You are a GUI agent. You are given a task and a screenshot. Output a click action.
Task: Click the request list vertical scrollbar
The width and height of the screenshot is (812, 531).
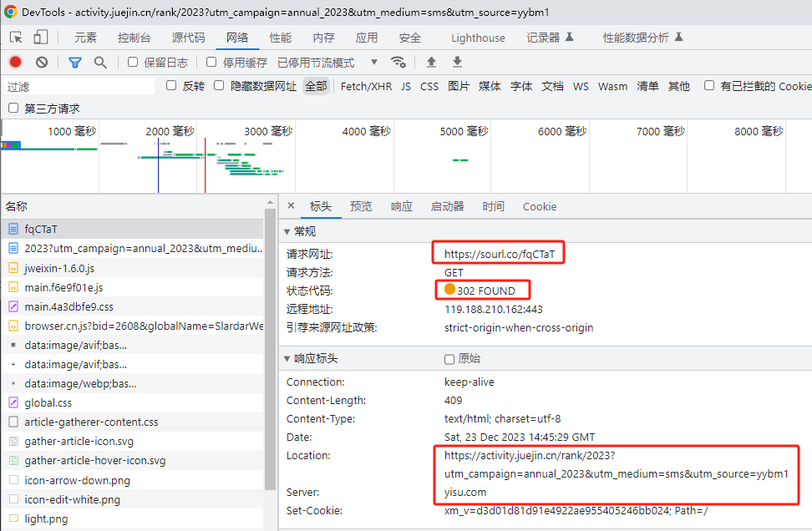tap(270, 349)
